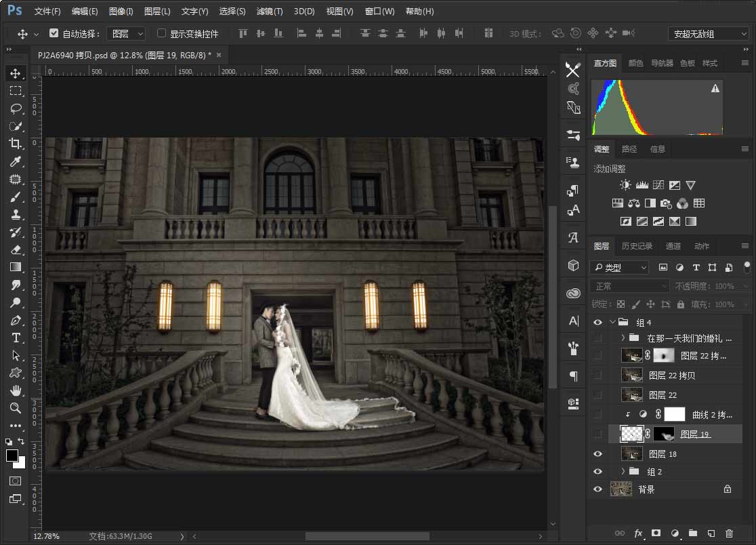Click the 直方图 panel tab

point(604,63)
